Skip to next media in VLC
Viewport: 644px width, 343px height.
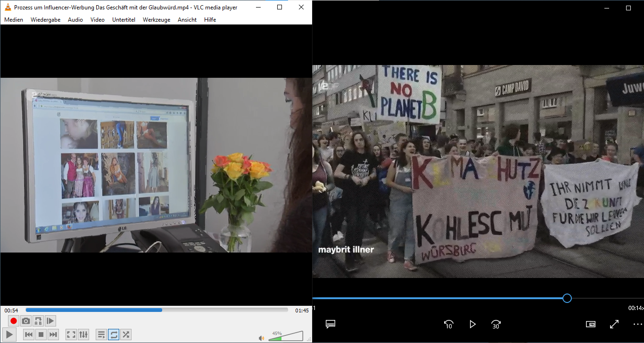tap(53, 335)
